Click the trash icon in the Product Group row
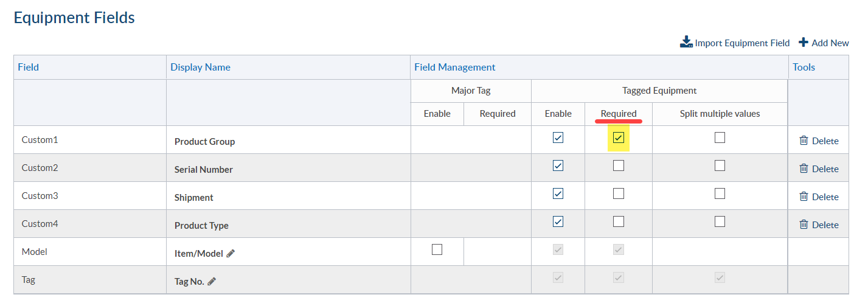 point(804,141)
